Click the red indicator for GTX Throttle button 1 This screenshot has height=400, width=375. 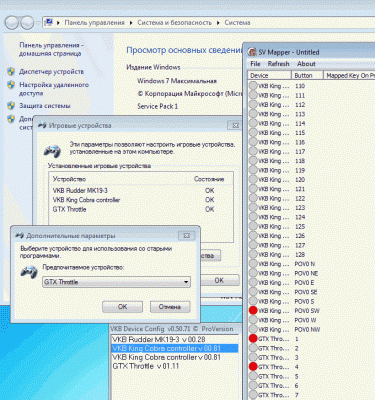coord(253,339)
